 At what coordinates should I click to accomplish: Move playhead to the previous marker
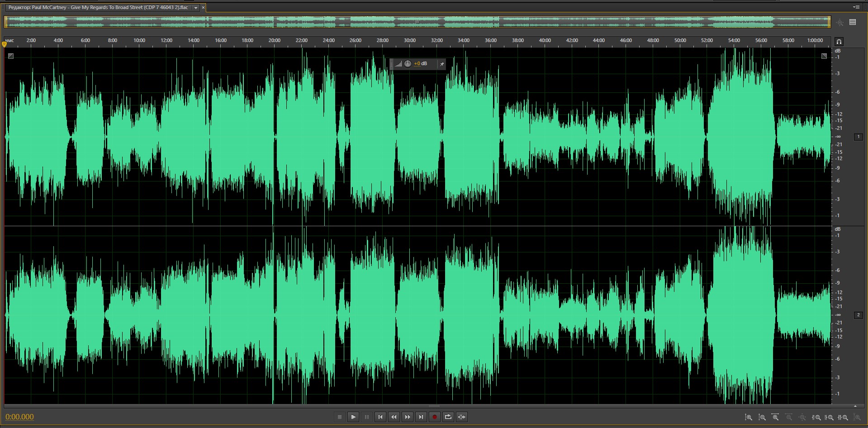coord(380,417)
